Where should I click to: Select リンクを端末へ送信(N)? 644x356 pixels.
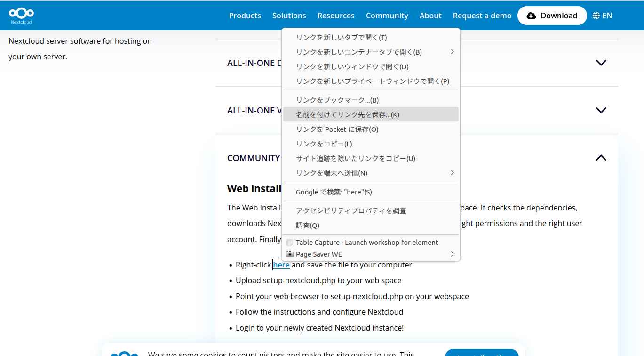coord(371,173)
